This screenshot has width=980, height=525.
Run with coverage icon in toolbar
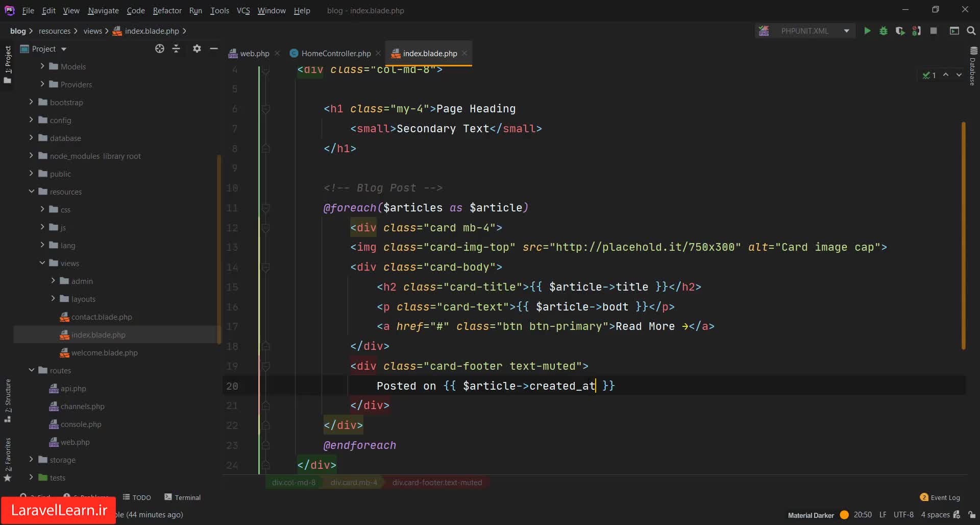(900, 31)
